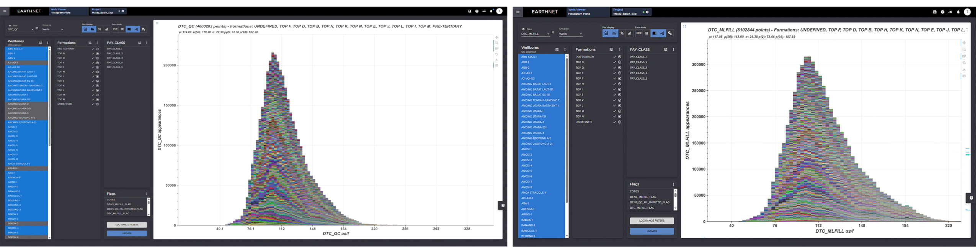This screenshot has width=980, height=248.
Task: Click UPDATE button in the DTC_MLFILL window
Action: pyautogui.click(x=652, y=231)
